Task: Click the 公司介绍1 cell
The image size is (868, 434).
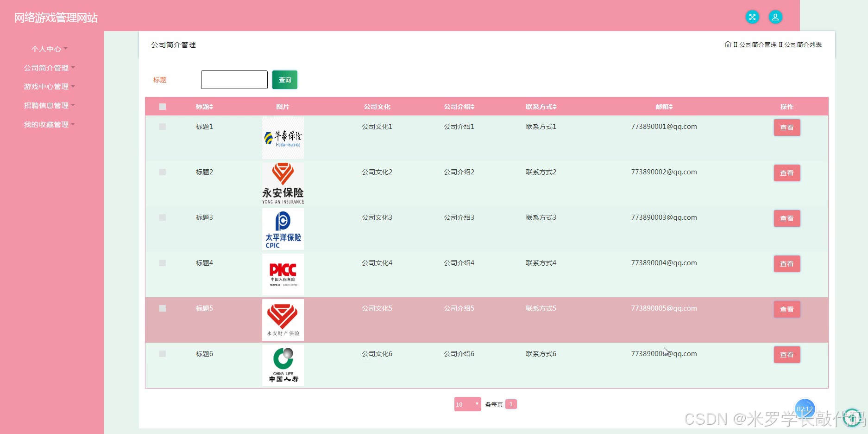Action: tap(459, 127)
